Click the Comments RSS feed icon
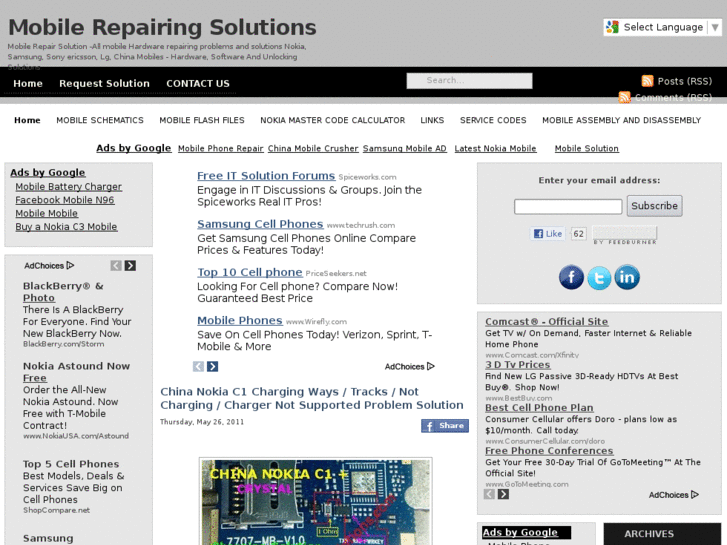Viewport: 727px width, 545px height. (x=625, y=97)
